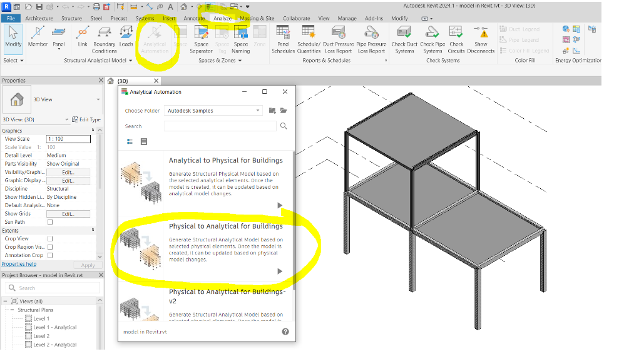The height and width of the screenshot is (364, 624).
Task: Switch to the Massing & Site tab
Action: click(x=257, y=18)
